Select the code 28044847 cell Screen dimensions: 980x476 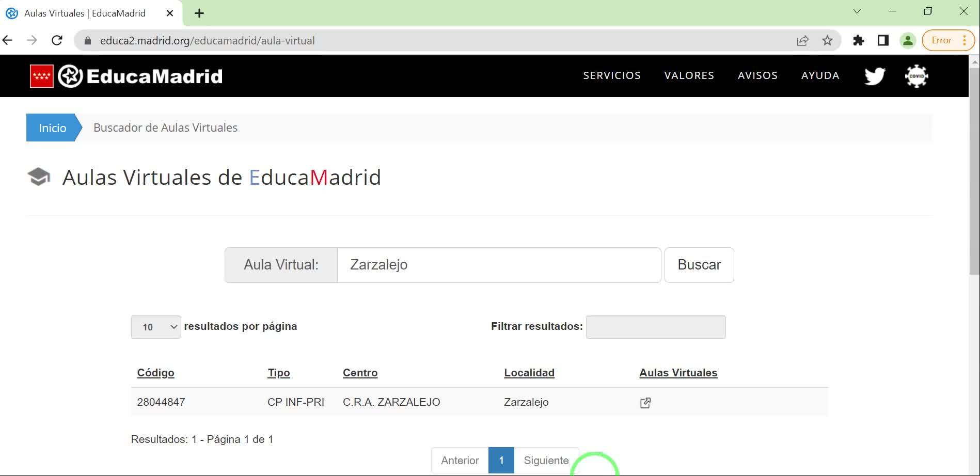pos(161,402)
